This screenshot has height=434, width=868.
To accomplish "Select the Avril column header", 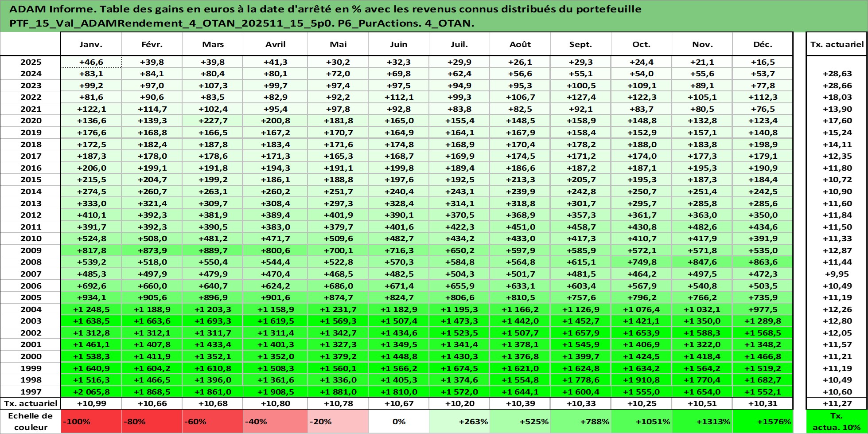I will [275, 44].
